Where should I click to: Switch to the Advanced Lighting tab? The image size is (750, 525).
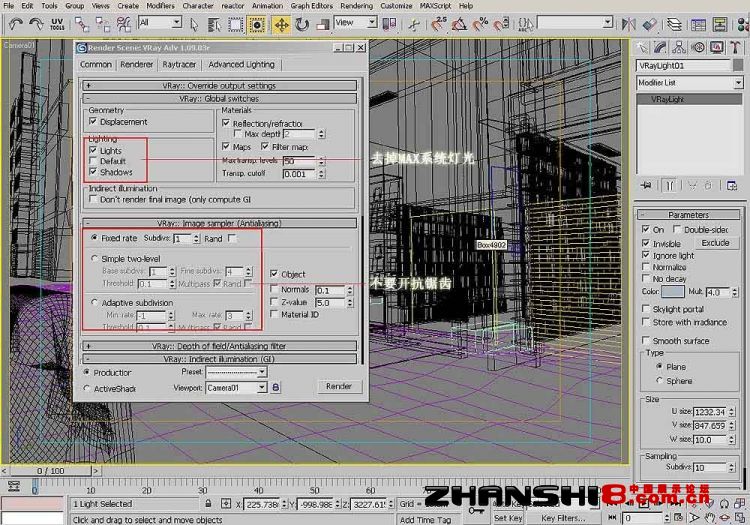pos(242,65)
